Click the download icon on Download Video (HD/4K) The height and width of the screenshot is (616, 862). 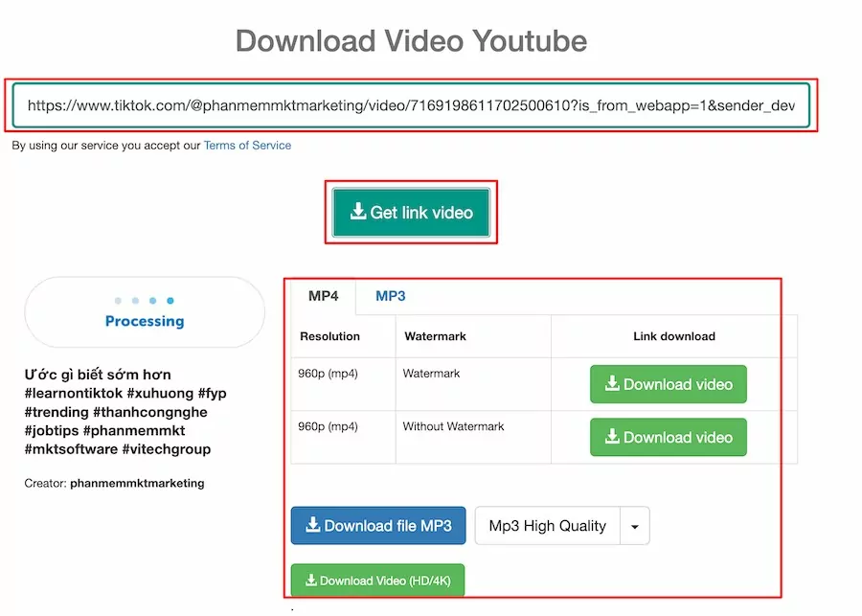click(x=311, y=580)
